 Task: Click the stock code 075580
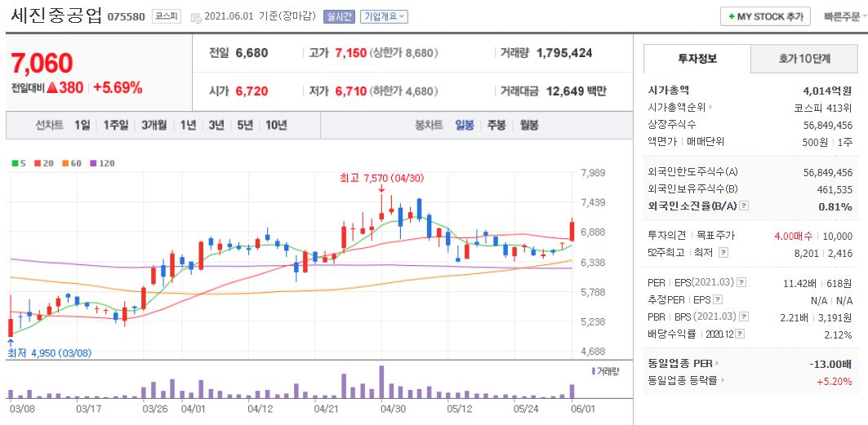(127, 17)
